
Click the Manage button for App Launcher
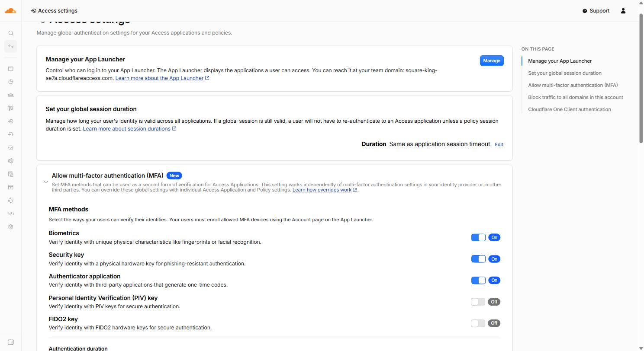tap(492, 61)
